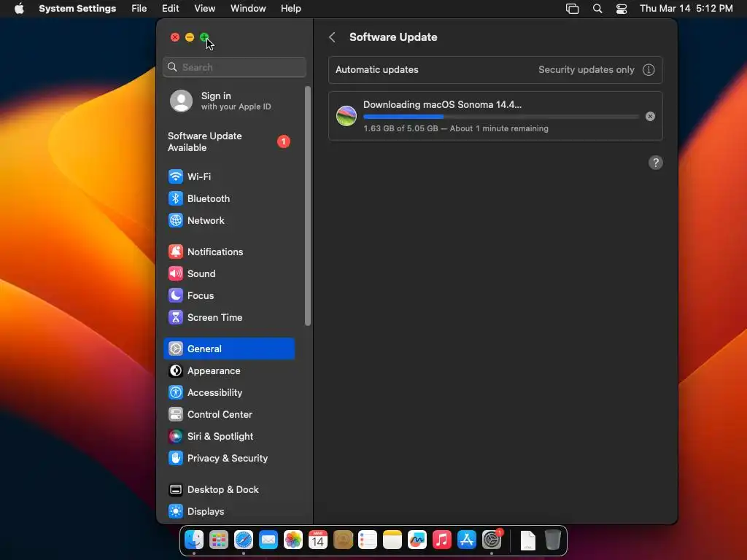The width and height of the screenshot is (747, 560).
Task: Click 'Downloading macOS Sonoma 14.4...' text
Action: 442,105
